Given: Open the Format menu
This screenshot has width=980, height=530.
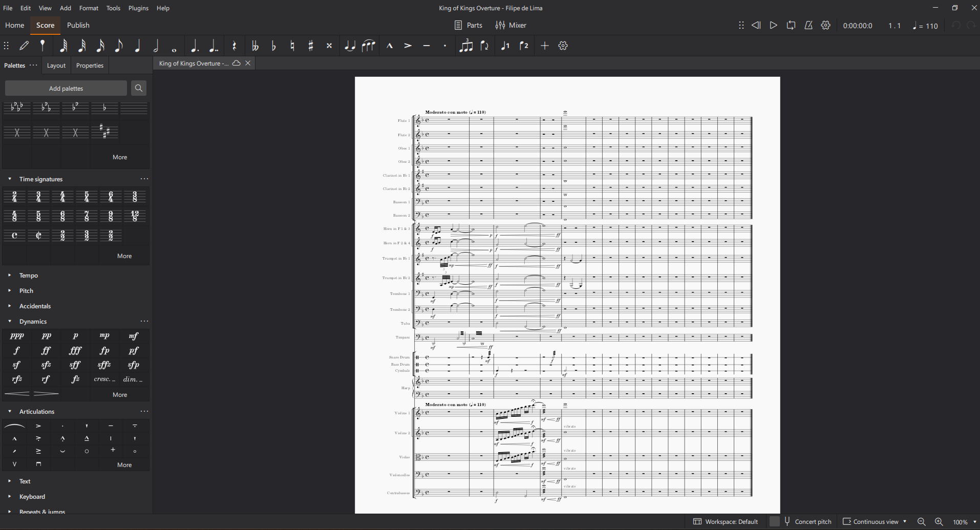Looking at the screenshot, I should [89, 8].
